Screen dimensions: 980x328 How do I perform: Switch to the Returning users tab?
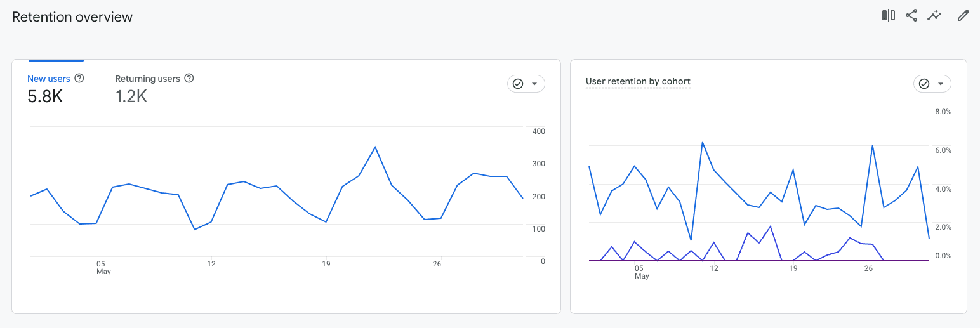147,79
